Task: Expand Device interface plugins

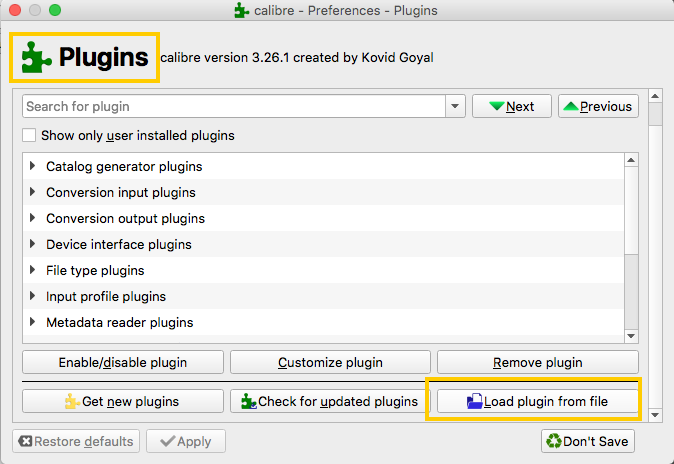Action: (x=32, y=244)
